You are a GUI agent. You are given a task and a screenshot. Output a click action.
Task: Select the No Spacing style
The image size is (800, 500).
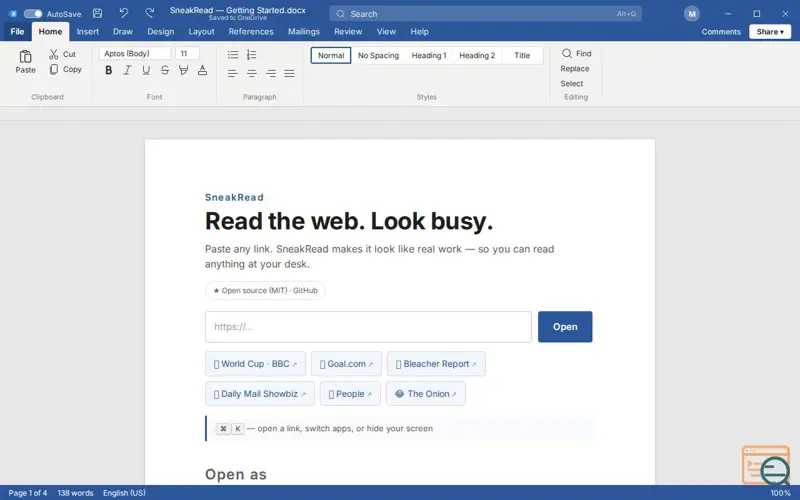tap(378, 55)
